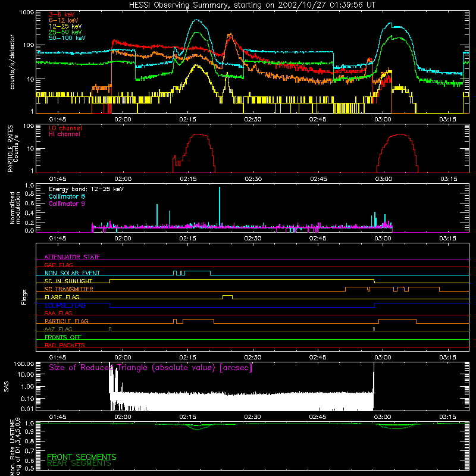Viewport: 476px width, 476px height.
Task: Click the BAD PACKETS flag label
Action: [x=65, y=345]
